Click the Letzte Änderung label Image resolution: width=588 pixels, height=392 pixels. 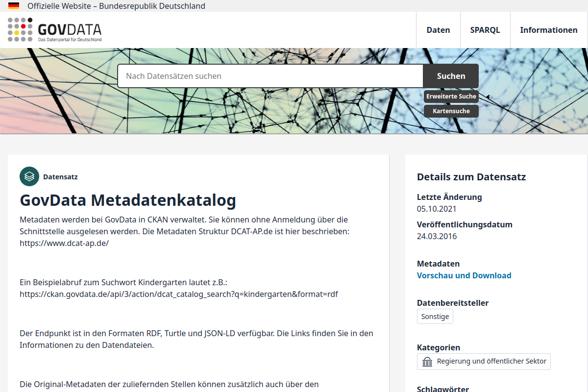(449, 197)
